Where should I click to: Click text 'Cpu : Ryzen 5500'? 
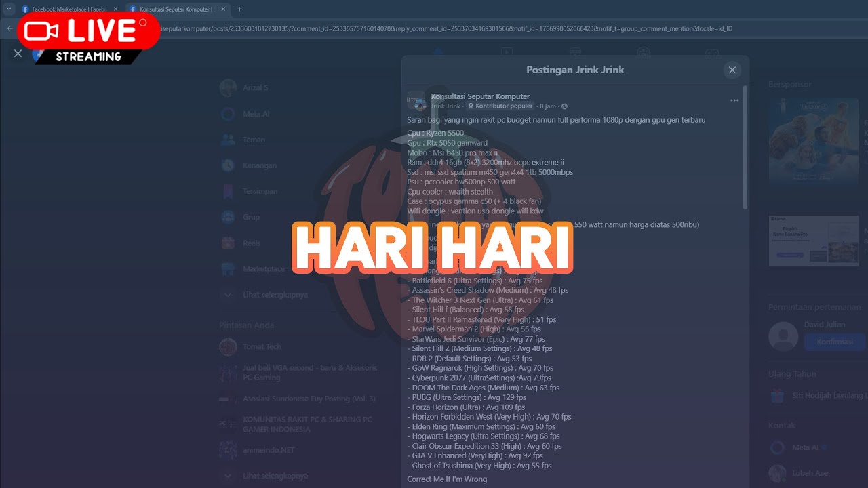coord(435,133)
